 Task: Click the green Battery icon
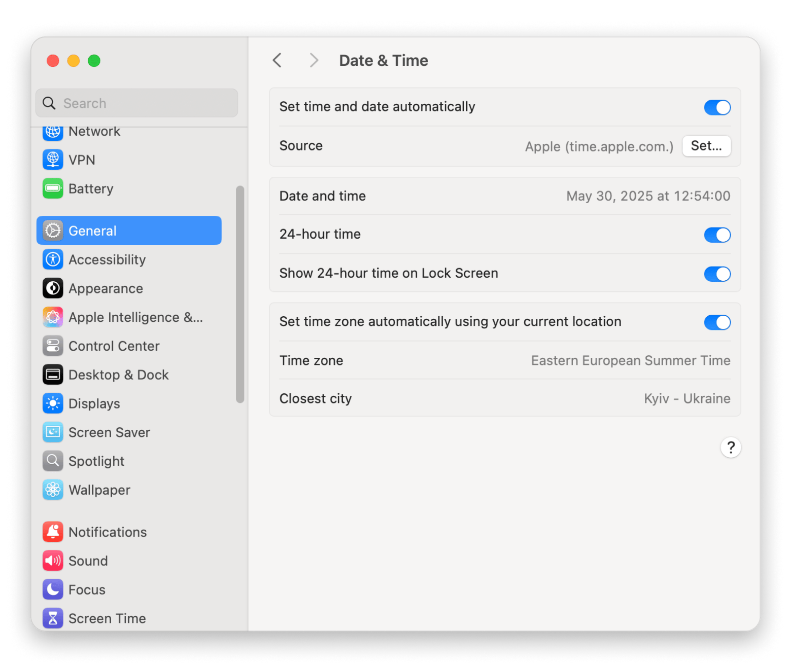53,189
